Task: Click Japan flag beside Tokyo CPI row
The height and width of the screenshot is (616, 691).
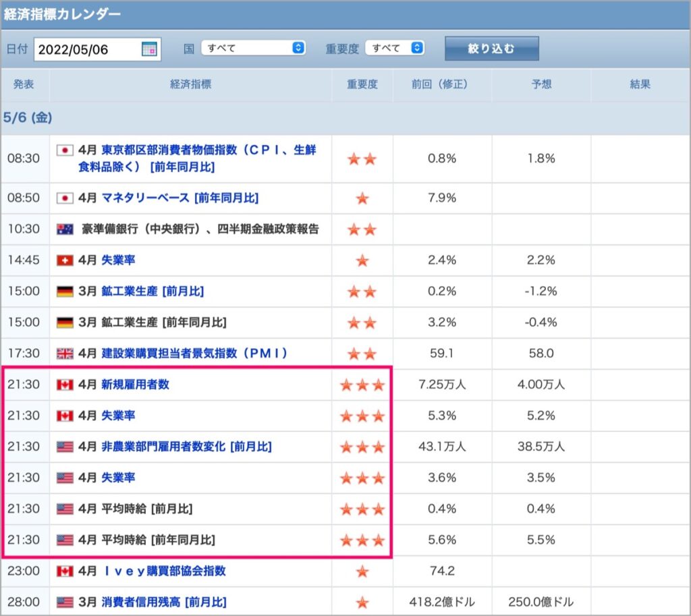Action: click(65, 150)
